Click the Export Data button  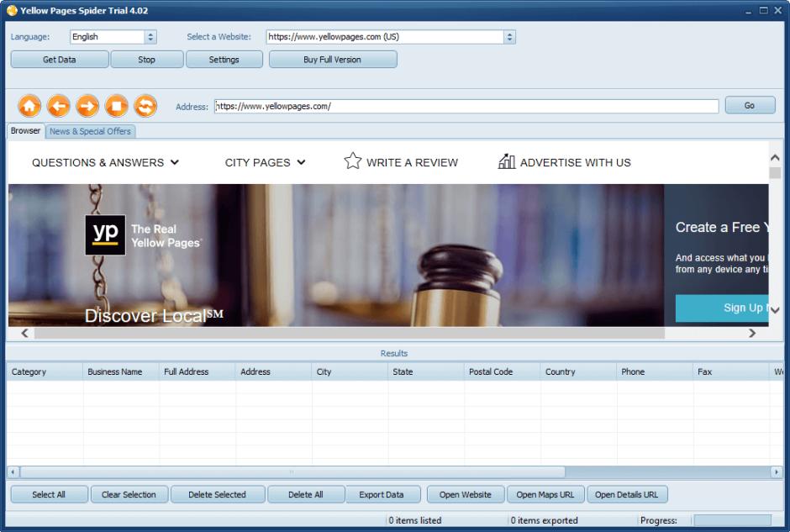pos(382,495)
